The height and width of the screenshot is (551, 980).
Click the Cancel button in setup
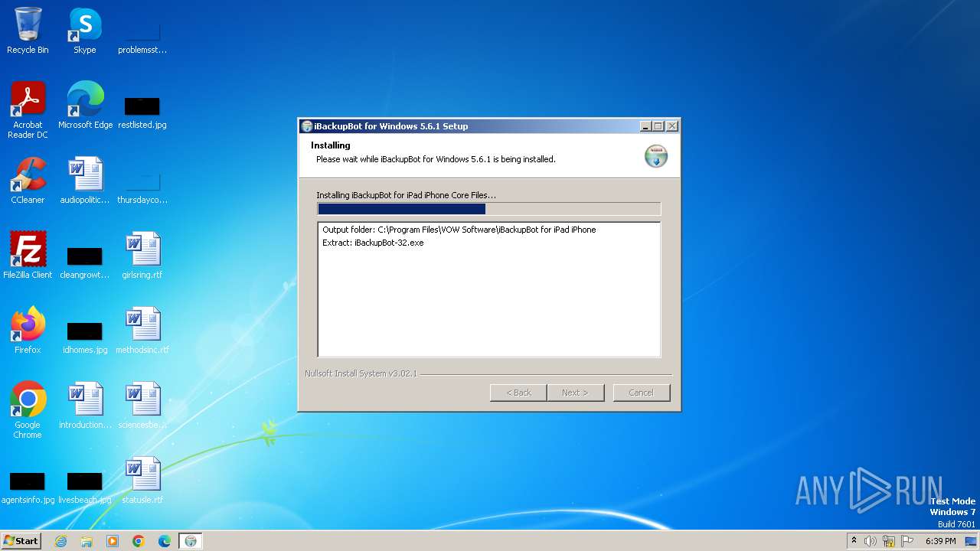(x=642, y=393)
